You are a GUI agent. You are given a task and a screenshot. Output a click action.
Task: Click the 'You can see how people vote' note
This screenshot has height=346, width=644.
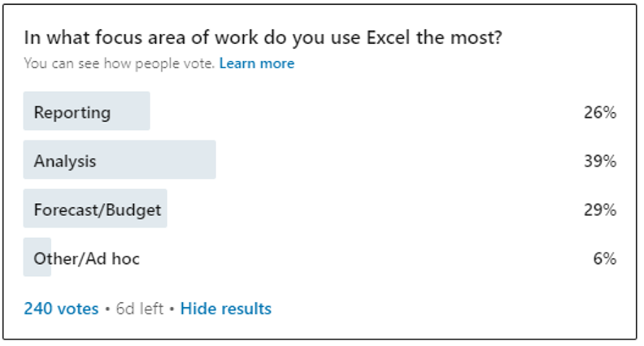coord(119,63)
